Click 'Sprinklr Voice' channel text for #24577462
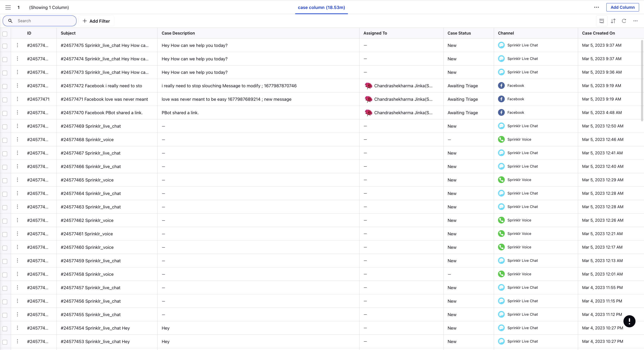Screen dimensions: 644x350 (519, 220)
